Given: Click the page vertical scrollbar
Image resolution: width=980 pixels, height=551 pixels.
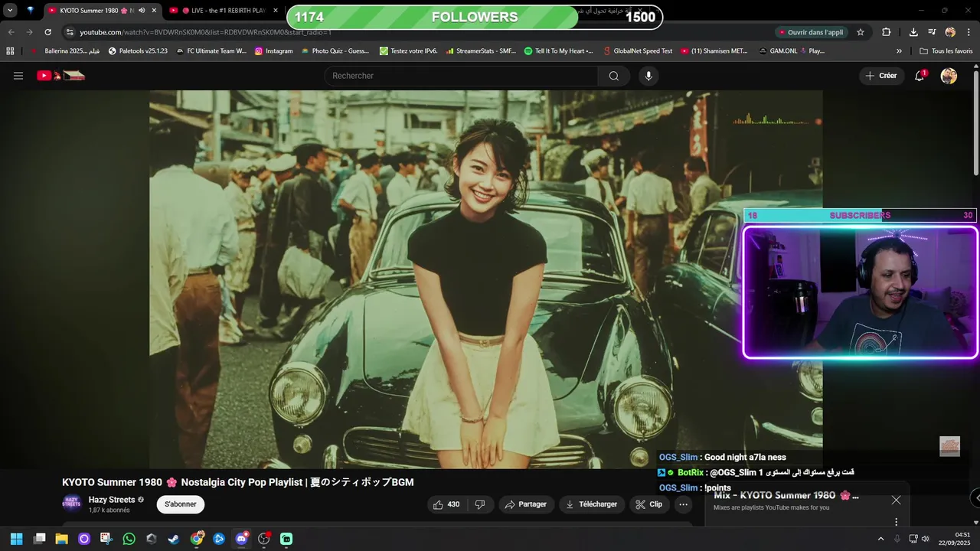Looking at the screenshot, I should (x=975, y=122).
